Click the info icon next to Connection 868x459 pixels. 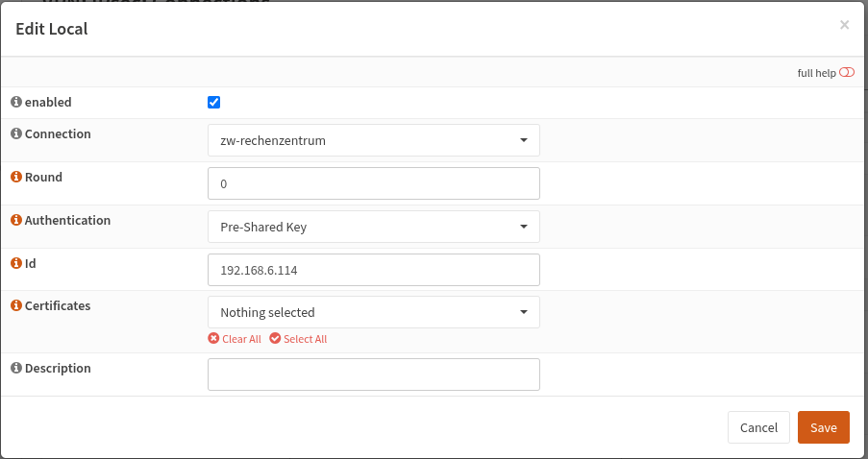[x=15, y=133]
